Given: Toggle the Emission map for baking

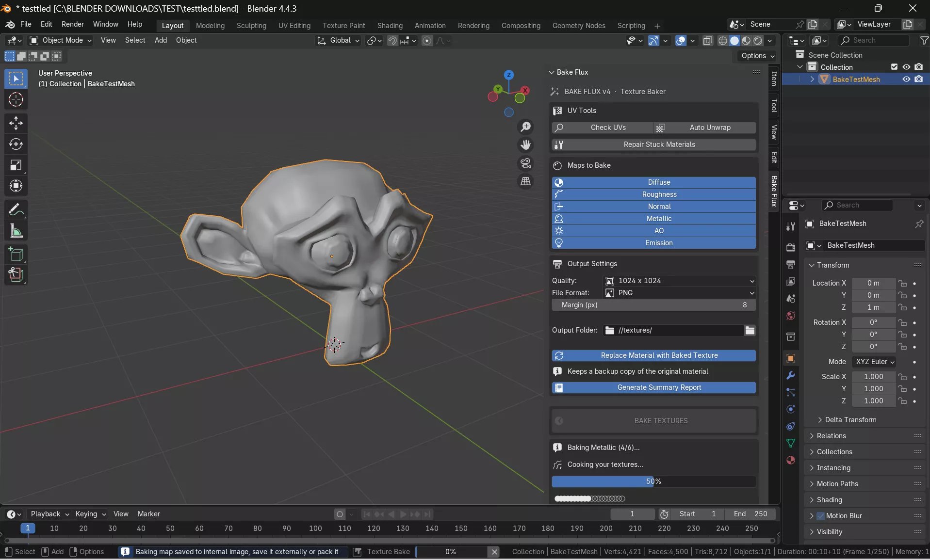Looking at the screenshot, I should [654, 243].
